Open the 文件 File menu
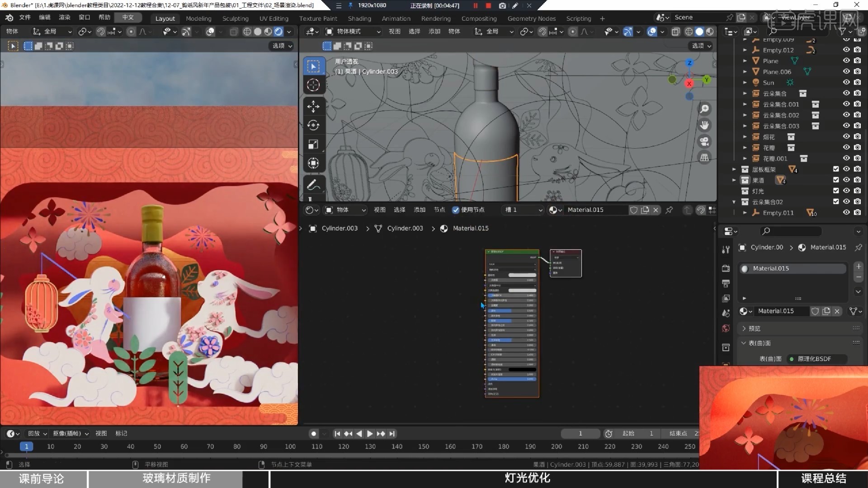 (25, 17)
